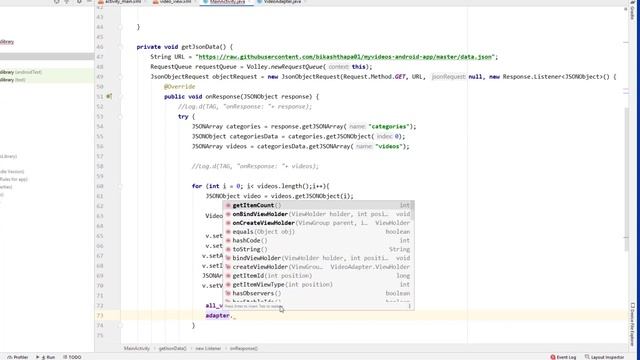
Task: Select the library (test) tree item
Action: 47,80
